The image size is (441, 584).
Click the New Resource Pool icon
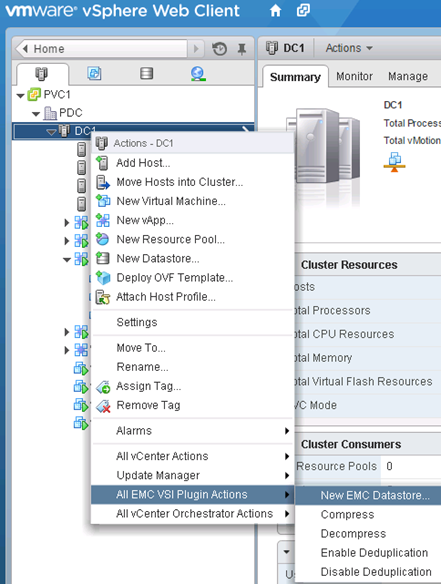(x=102, y=239)
